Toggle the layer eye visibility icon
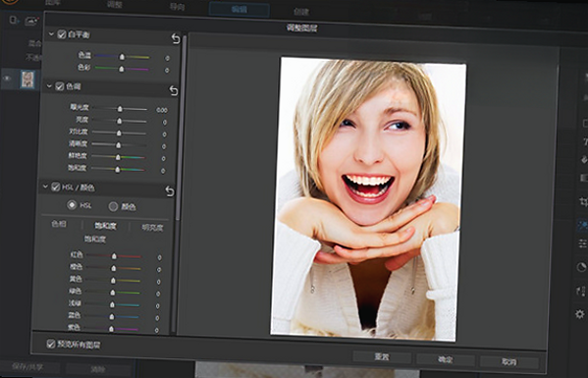The image size is (588, 378). [x=7, y=79]
